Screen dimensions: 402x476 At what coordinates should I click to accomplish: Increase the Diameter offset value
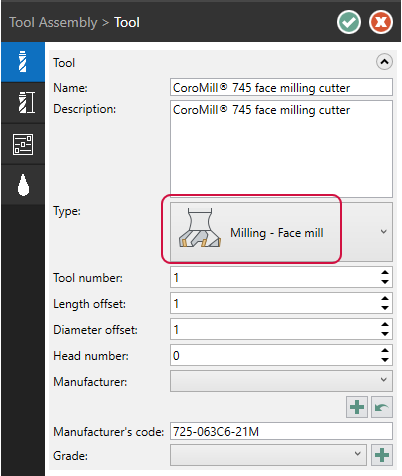click(385, 324)
